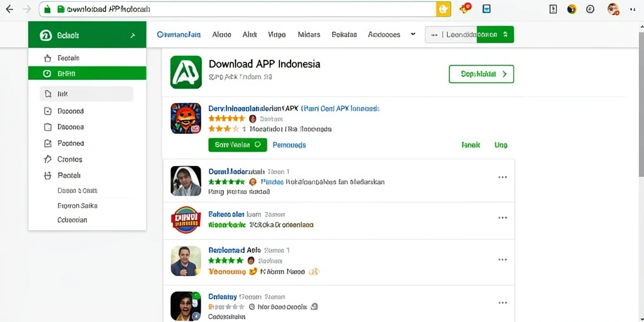Open the Sokatas tab
Image resolution: width=644 pixels, height=322 pixels.
[344, 35]
